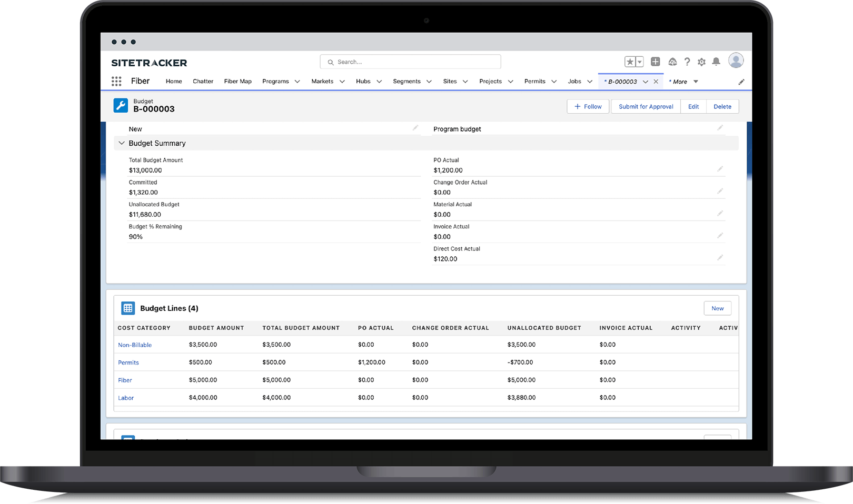The image size is (853, 504).
Task: Open the Fiber cost category link
Action: [x=125, y=380]
